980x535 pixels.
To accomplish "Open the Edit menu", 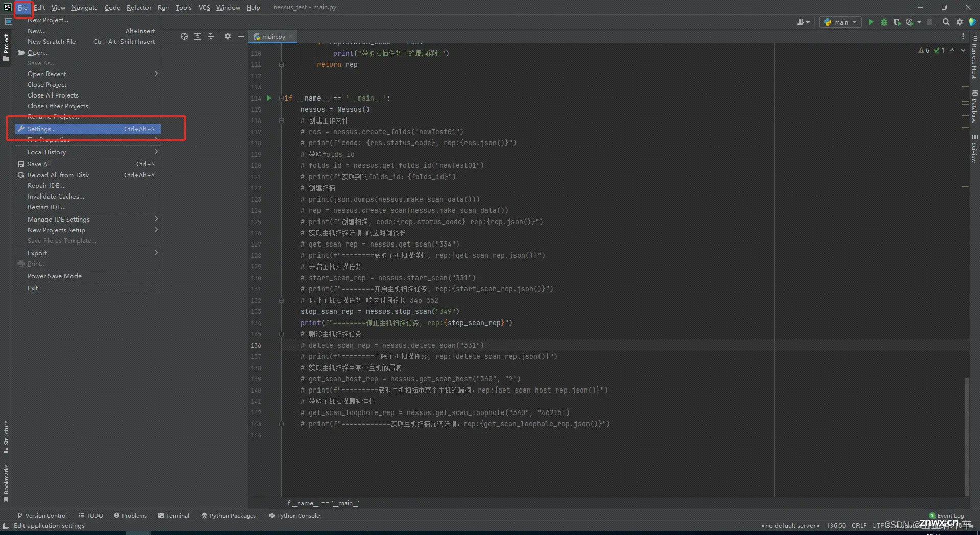I will pos(39,7).
